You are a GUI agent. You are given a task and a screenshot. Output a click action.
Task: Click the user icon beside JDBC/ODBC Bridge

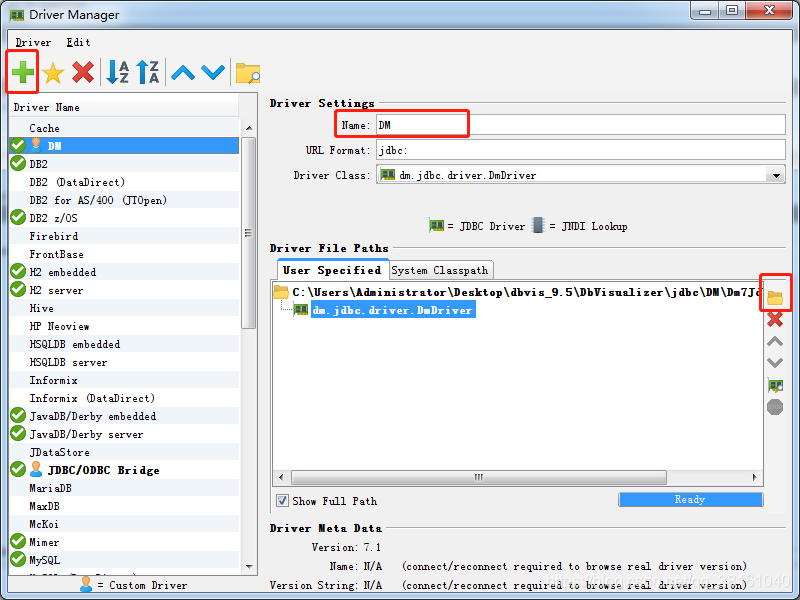pyautogui.click(x=36, y=469)
